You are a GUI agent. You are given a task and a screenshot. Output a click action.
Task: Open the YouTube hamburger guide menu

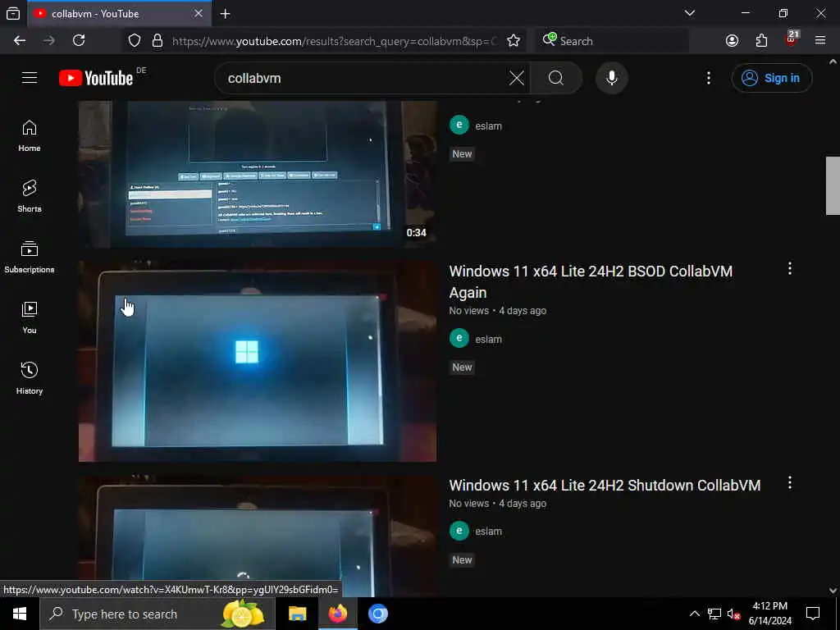click(30, 78)
